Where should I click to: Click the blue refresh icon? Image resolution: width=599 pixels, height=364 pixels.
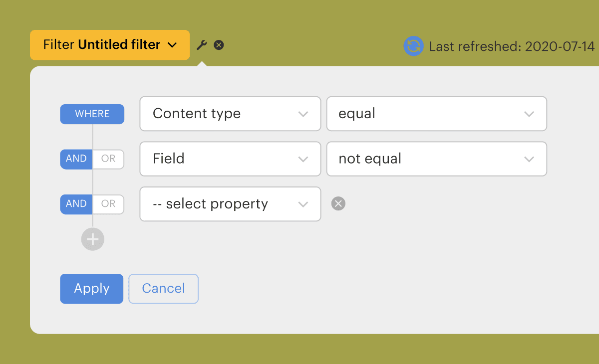point(413,46)
